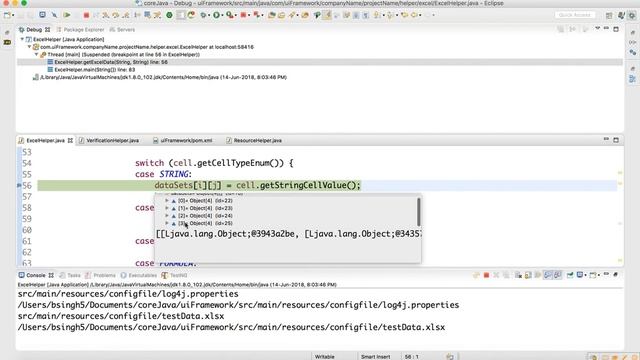
Task: Maximize the editor area panel
Action: click(616, 140)
